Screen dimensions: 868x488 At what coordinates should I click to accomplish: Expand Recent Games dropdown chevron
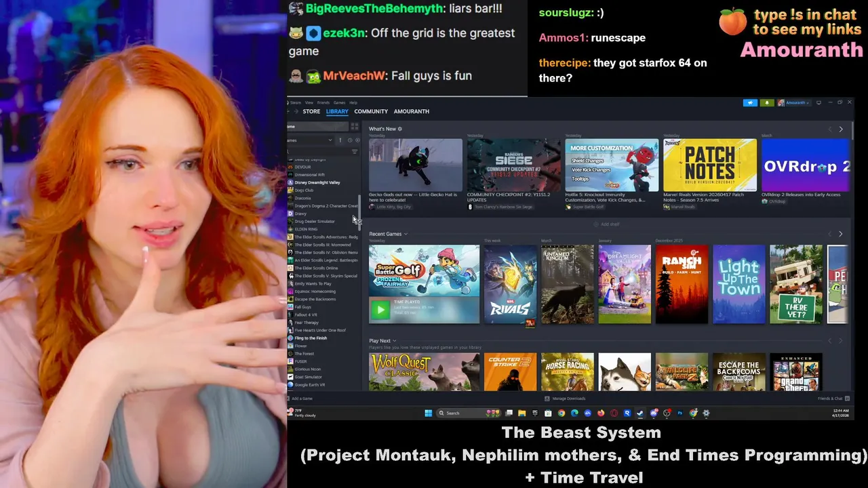(x=406, y=234)
